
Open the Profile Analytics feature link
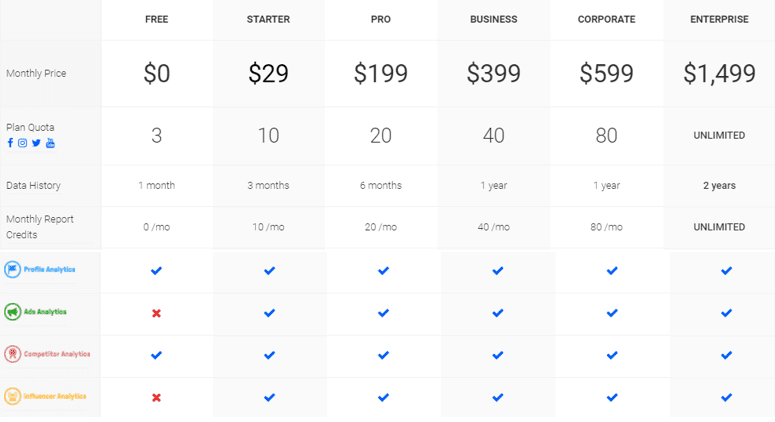click(49, 269)
